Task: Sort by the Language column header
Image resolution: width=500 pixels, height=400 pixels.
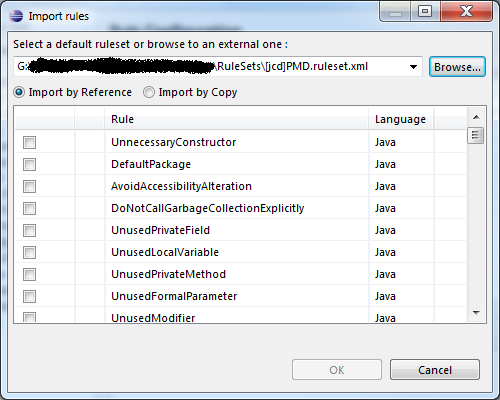Action: [x=401, y=119]
